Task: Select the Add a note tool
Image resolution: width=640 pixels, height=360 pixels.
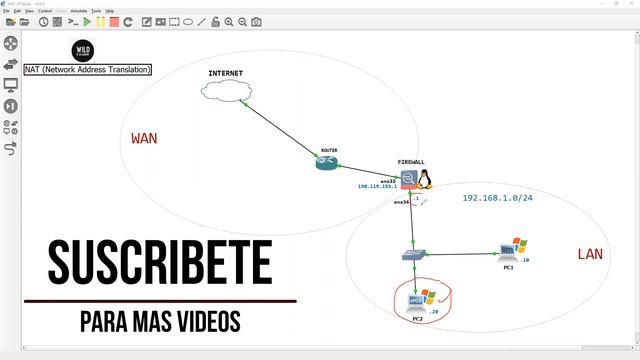Action: pyautogui.click(x=147, y=22)
